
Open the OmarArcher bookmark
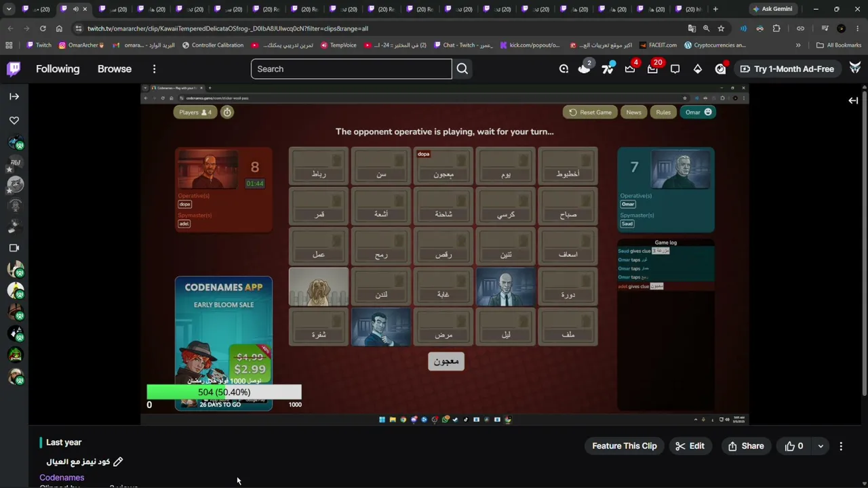coord(81,45)
